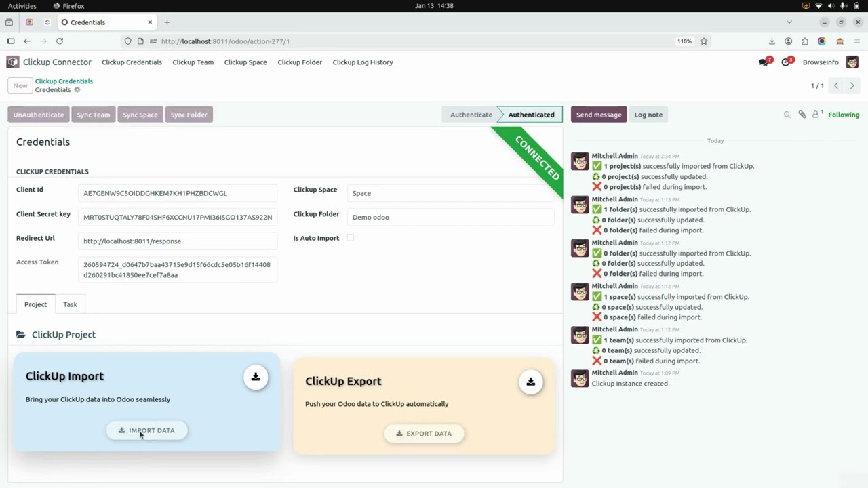Click the New record button
This screenshot has width=868, height=488.
click(x=20, y=85)
